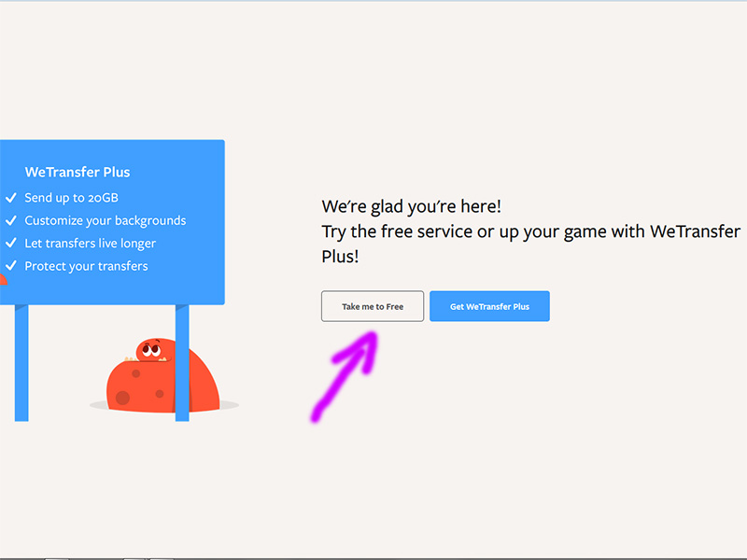The height and width of the screenshot is (560, 747).
Task: Click the checkmark beside Let transfers live longer
Action: (x=11, y=243)
